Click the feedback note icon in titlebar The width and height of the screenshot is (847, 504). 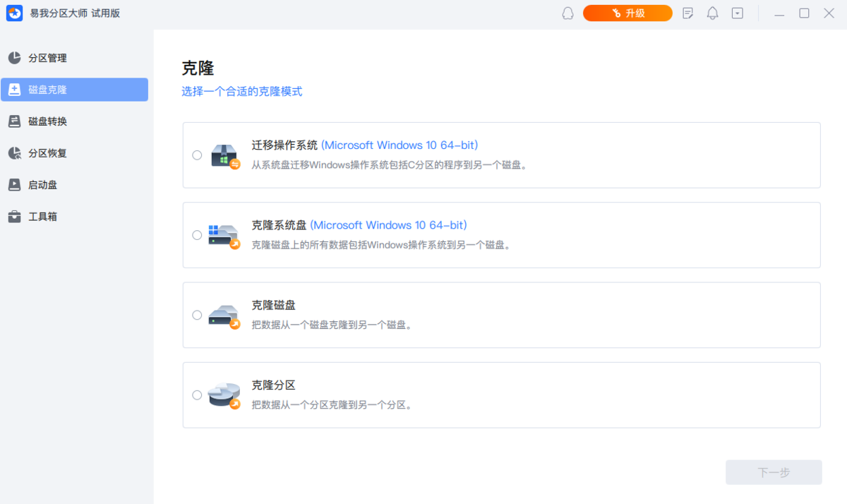[x=687, y=13]
